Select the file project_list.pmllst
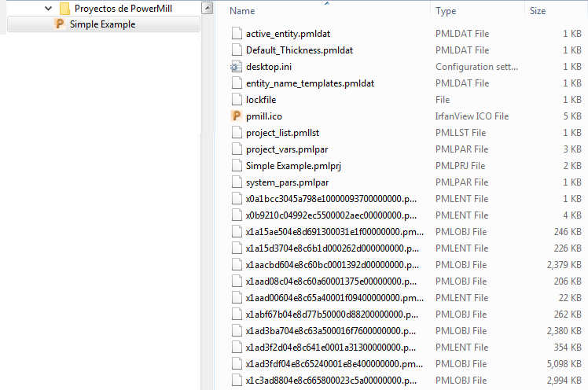 point(282,133)
